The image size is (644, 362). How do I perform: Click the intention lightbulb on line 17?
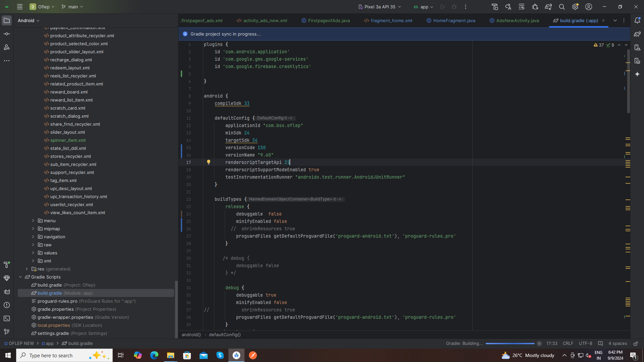[209, 162]
